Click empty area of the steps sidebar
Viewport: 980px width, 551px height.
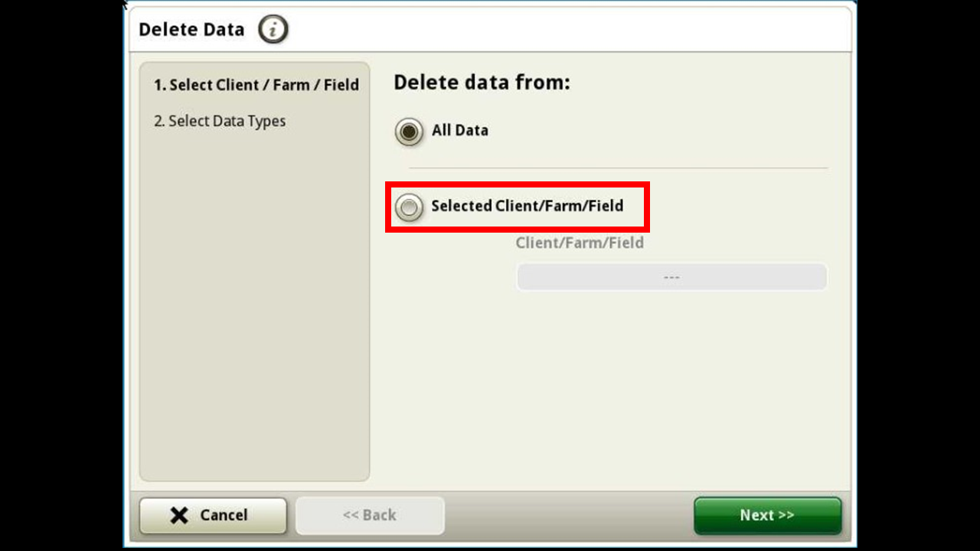(254, 306)
